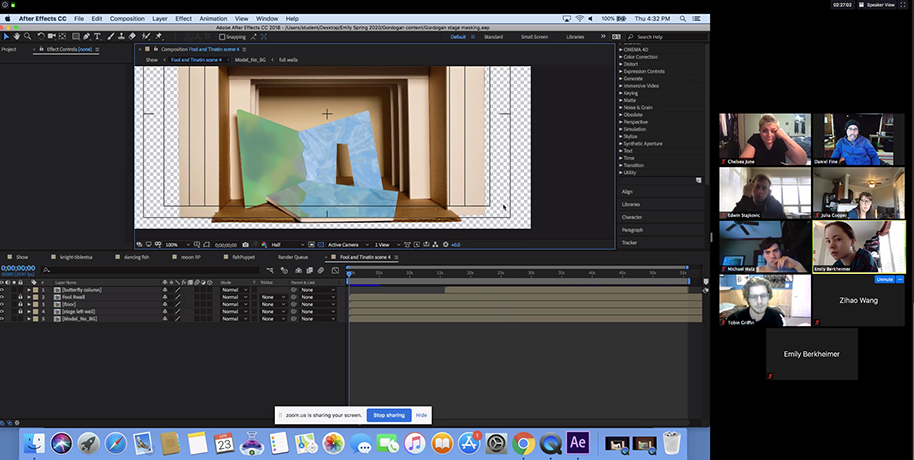Expand the Color Correction effects category
This screenshot has height=460, width=914.
coord(642,57)
